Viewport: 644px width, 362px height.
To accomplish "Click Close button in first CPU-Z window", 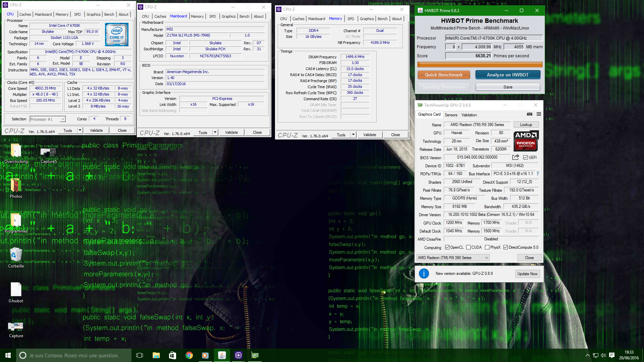I will (x=122, y=130).
